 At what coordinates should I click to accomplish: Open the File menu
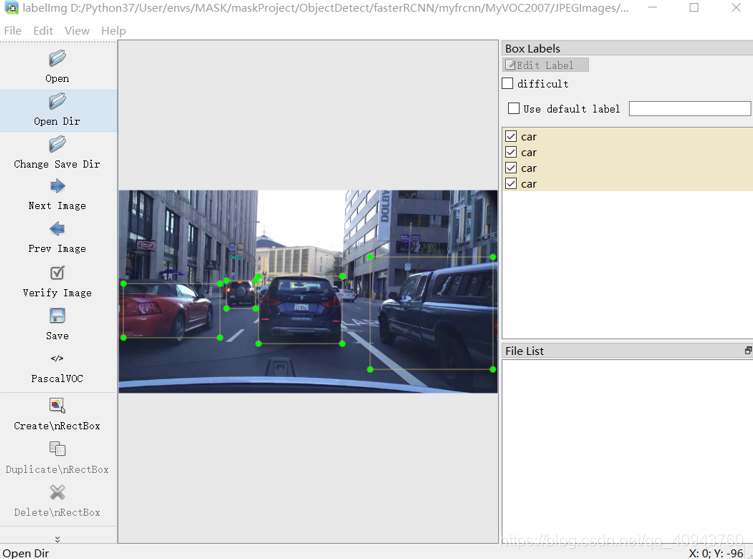click(12, 31)
